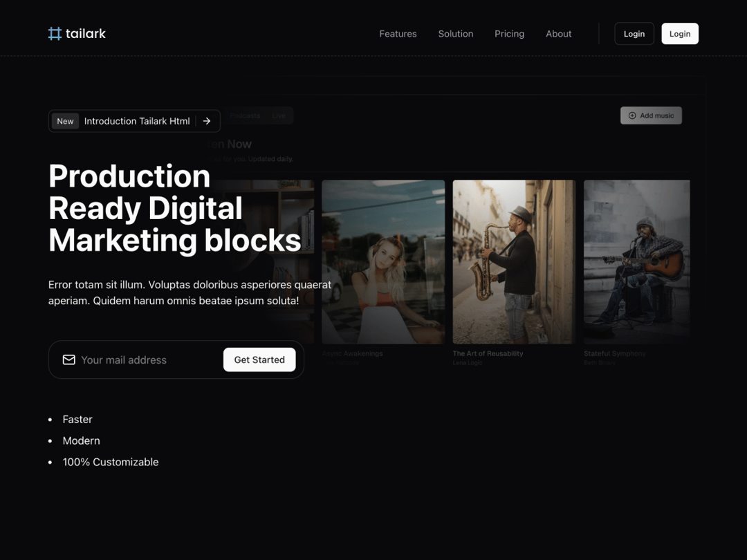Click the dark outlined Login button

634,34
